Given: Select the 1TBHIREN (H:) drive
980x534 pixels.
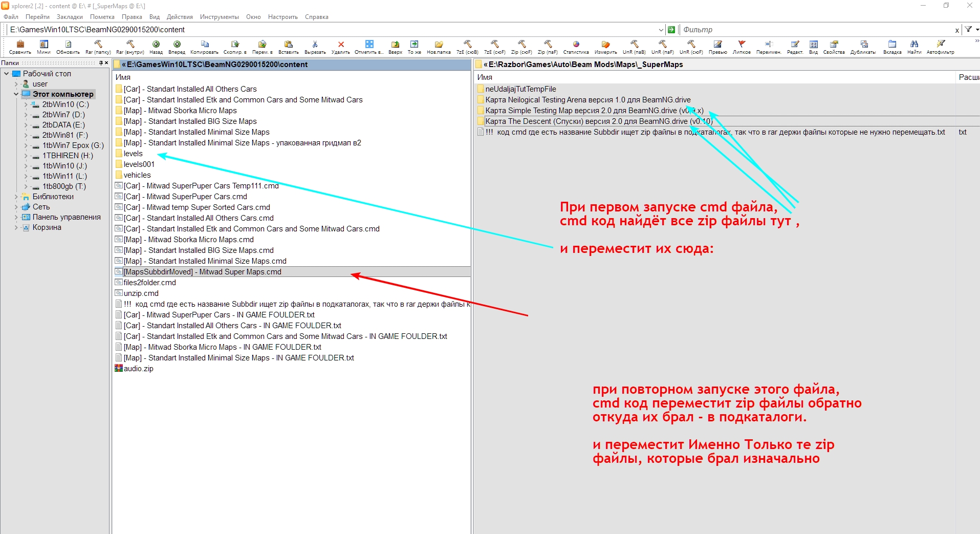Looking at the screenshot, I should [68, 156].
